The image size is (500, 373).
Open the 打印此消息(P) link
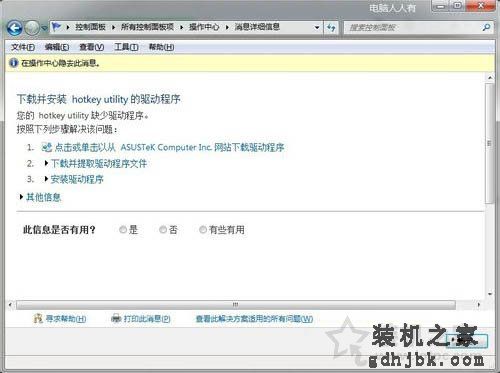click(x=147, y=319)
